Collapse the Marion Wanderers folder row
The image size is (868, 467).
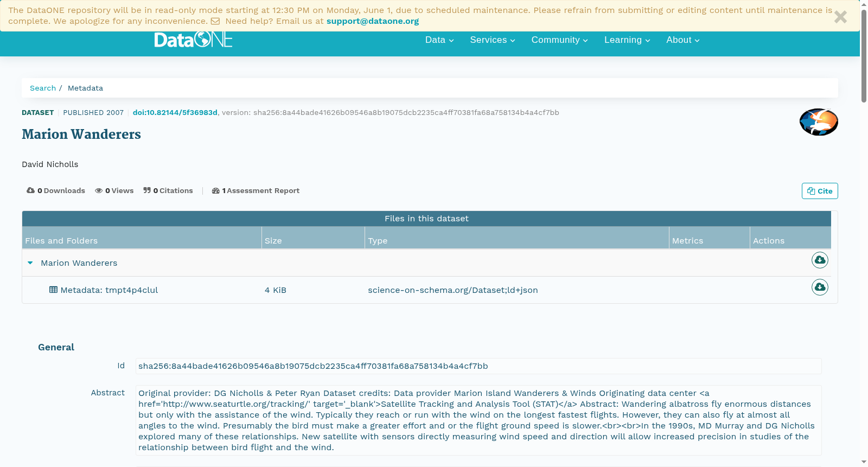(30, 263)
